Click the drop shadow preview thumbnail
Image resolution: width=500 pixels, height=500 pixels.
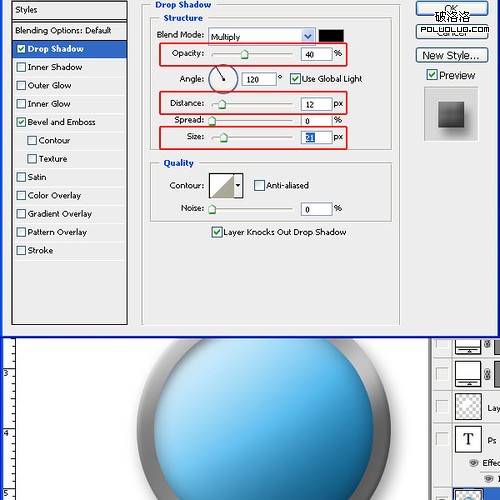pos(451,114)
